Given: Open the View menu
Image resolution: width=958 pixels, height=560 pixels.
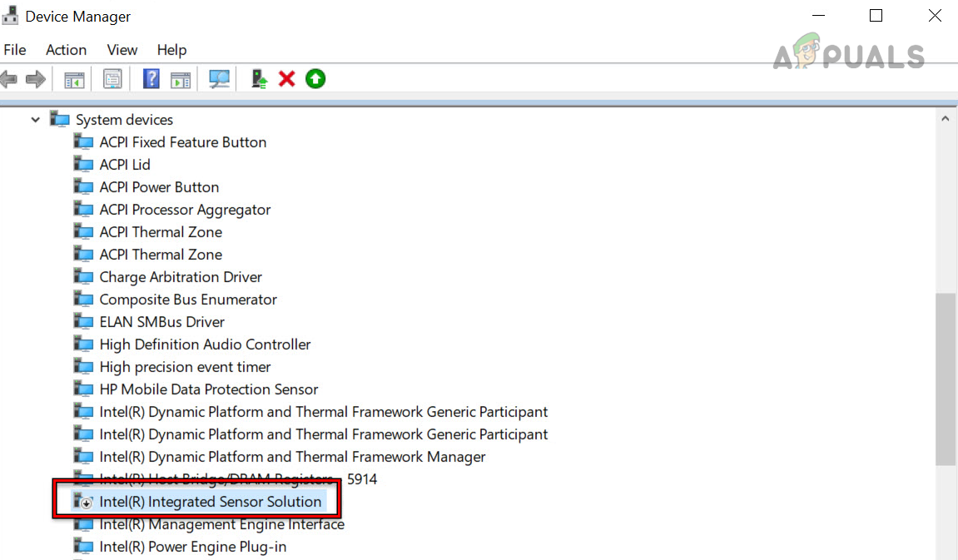Looking at the screenshot, I should [x=122, y=50].
